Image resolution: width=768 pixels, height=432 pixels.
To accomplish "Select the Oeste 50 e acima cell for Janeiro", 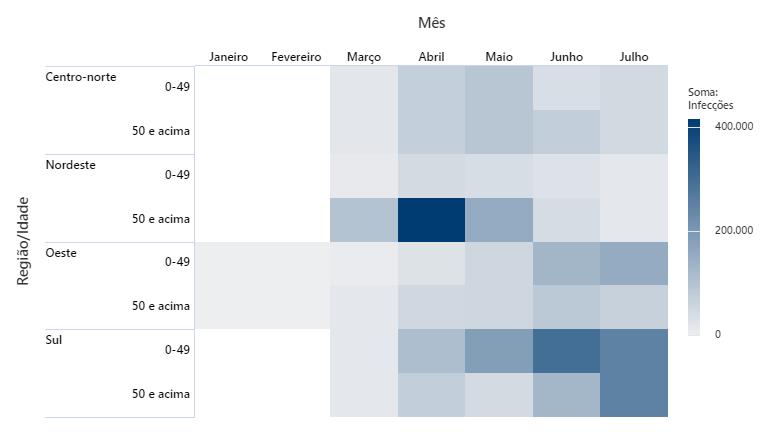I will (x=228, y=307).
